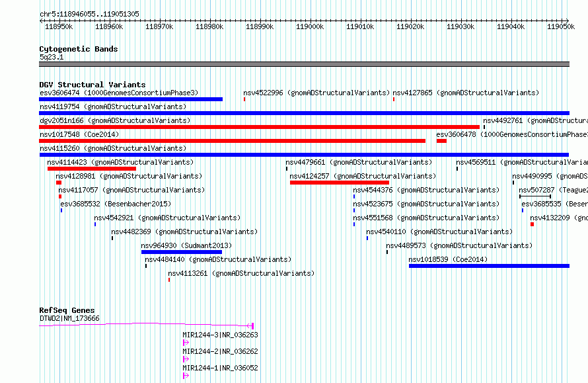
Task: Click the blue bar under nsv964930 (Sudmant2013)
Action: click(x=182, y=252)
